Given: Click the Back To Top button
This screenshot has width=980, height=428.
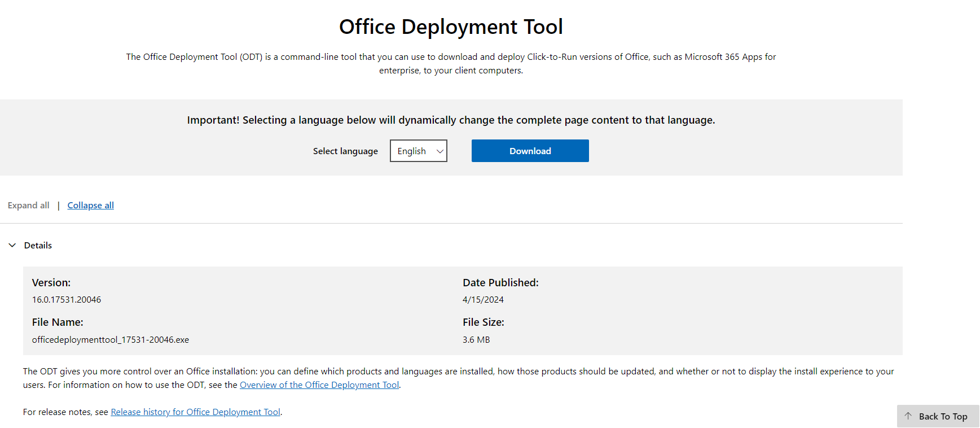Looking at the screenshot, I should 942,416.
